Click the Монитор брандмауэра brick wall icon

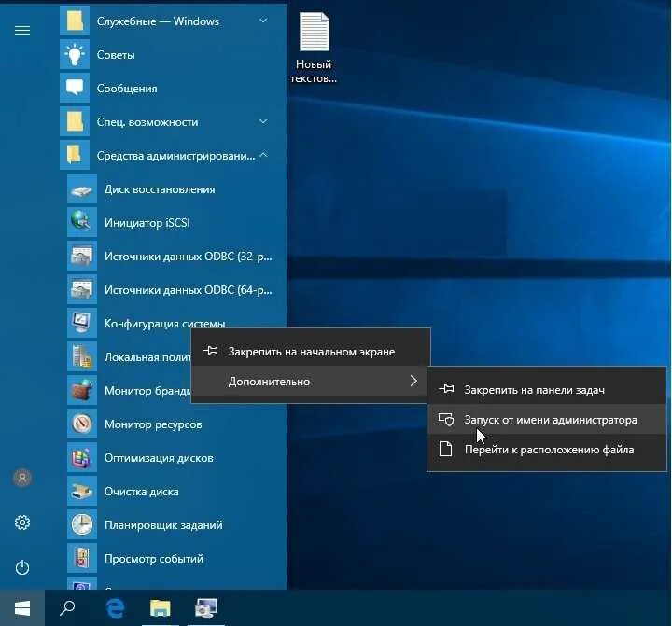pyautogui.click(x=82, y=390)
